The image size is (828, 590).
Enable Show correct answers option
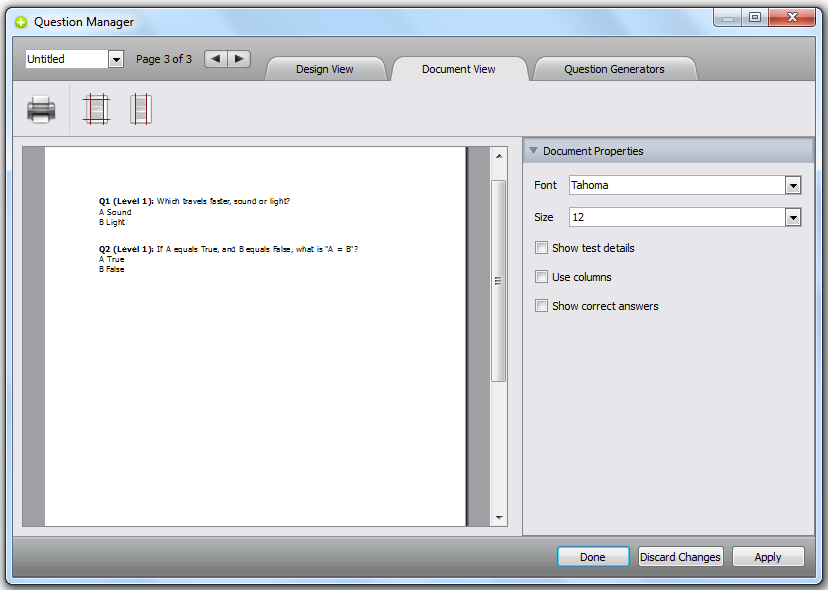pyautogui.click(x=541, y=306)
